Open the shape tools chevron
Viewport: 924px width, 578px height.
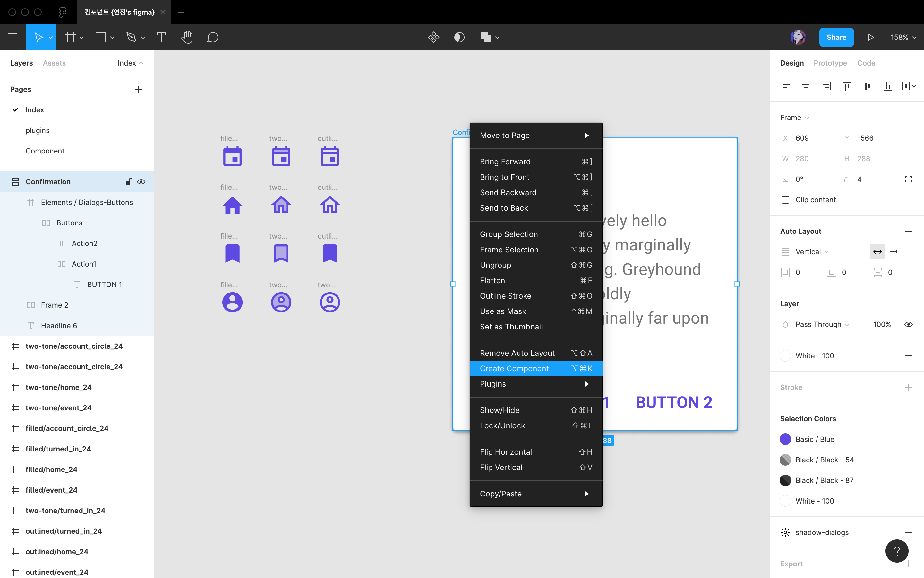(x=112, y=38)
